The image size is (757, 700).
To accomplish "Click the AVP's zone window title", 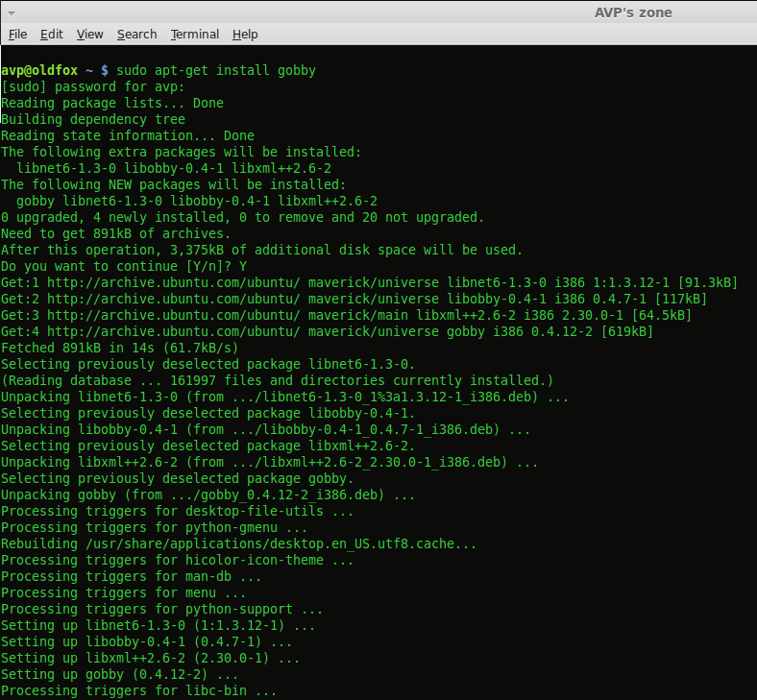I will tap(633, 12).
